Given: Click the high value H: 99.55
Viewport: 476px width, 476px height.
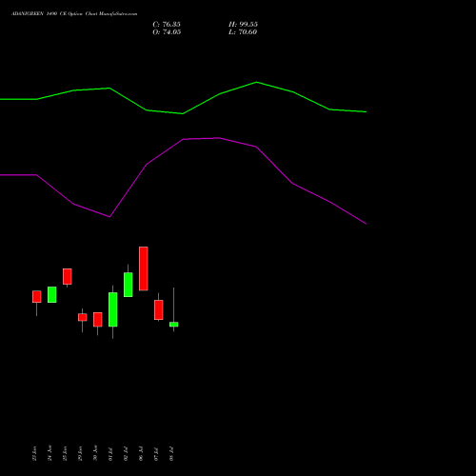Looking at the screenshot, I should [x=243, y=25].
